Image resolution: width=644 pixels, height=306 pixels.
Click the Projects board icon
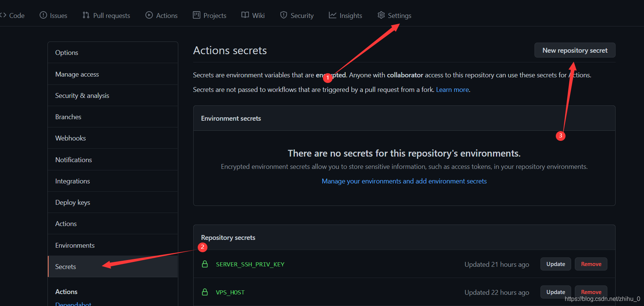click(197, 15)
